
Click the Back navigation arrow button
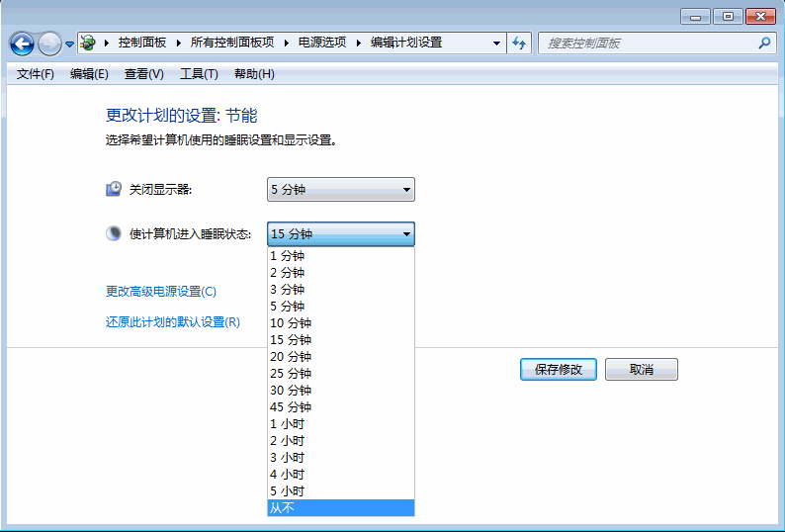coord(22,44)
